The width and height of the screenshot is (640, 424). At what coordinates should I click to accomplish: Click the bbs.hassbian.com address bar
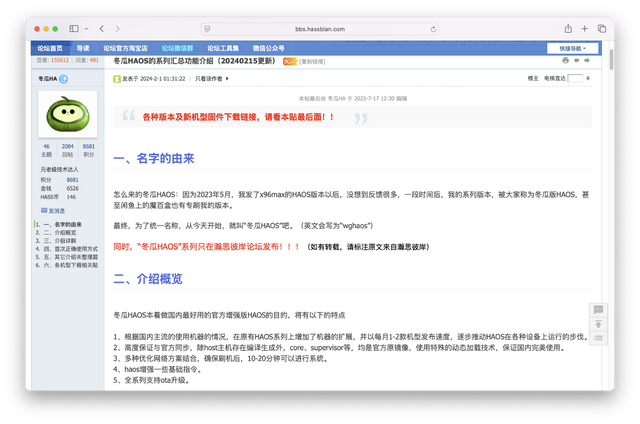pyautogui.click(x=320, y=29)
